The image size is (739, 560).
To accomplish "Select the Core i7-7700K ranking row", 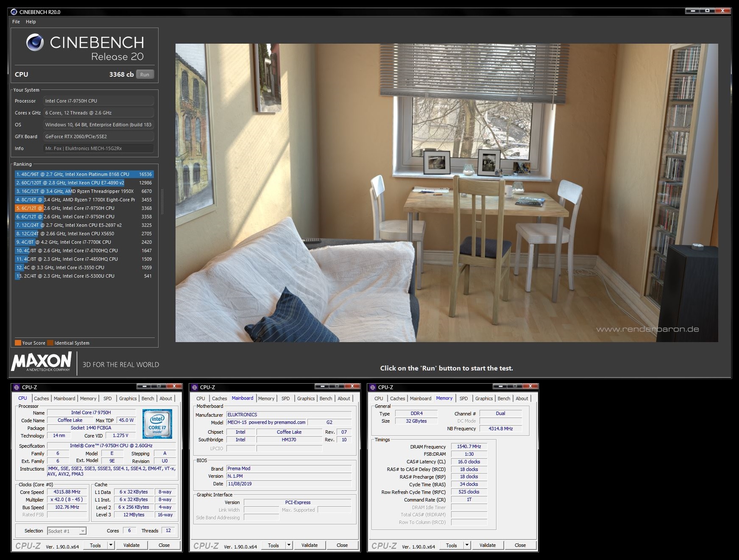I will 84,242.
